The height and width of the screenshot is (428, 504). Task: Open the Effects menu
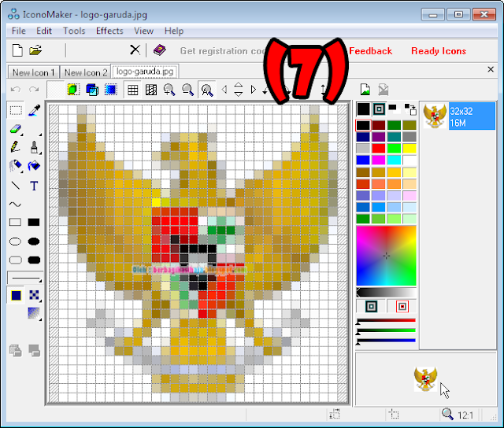point(109,31)
